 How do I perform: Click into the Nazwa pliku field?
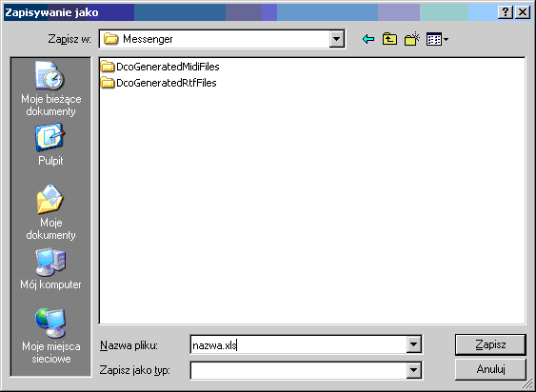click(x=298, y=344)
